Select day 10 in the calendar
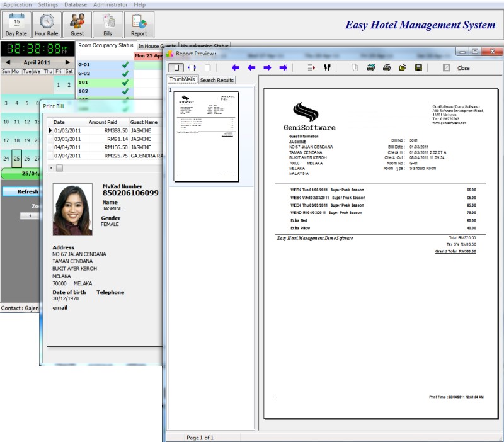 [x=6, y=122]
